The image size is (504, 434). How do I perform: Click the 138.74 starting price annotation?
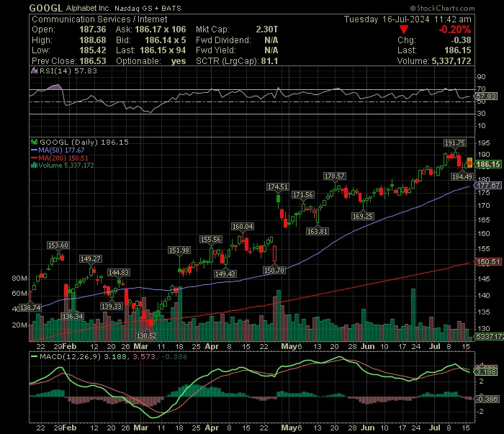click(30, 308)
